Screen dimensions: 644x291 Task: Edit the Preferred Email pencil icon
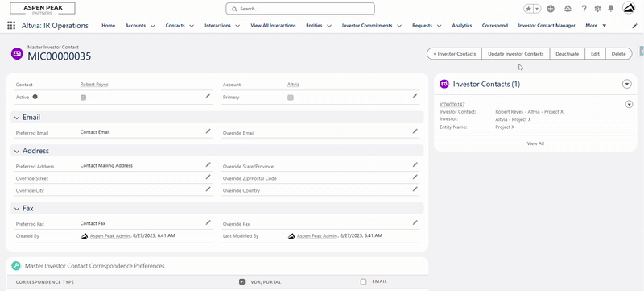coord(208,131)
